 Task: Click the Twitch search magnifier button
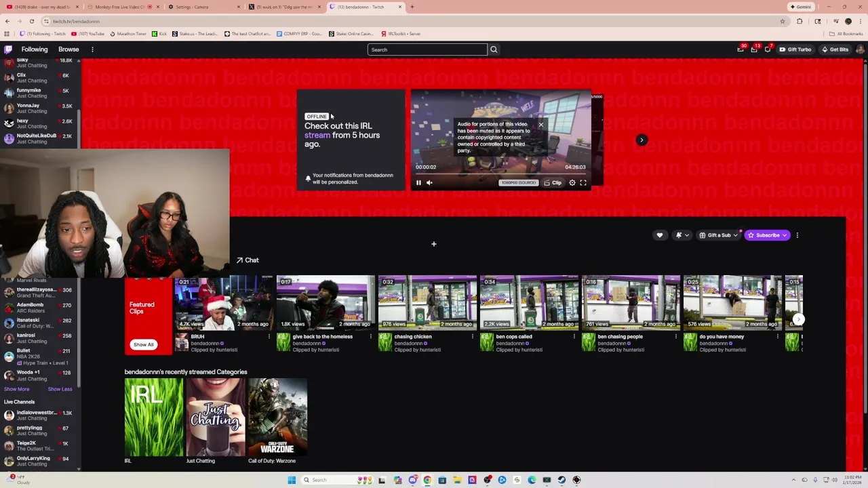coord(494,49)
